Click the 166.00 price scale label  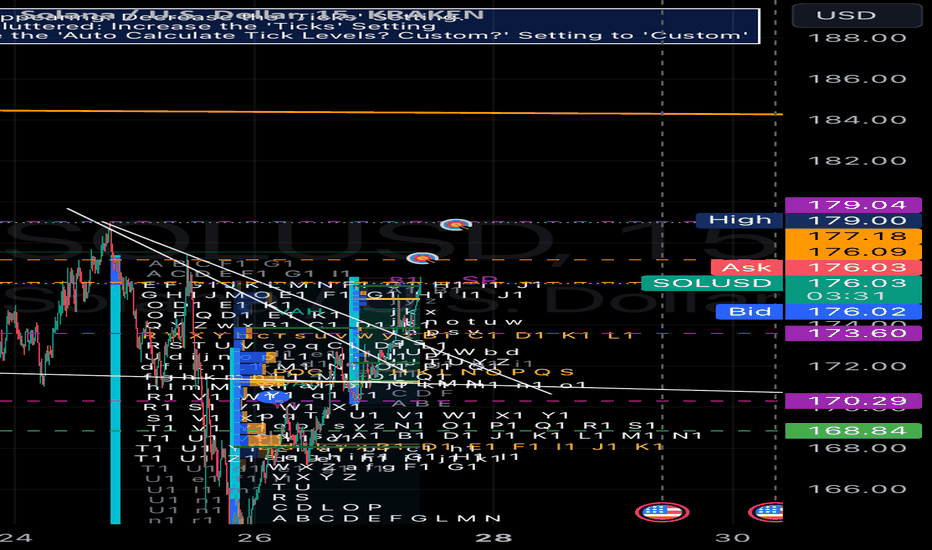(857, 489)
